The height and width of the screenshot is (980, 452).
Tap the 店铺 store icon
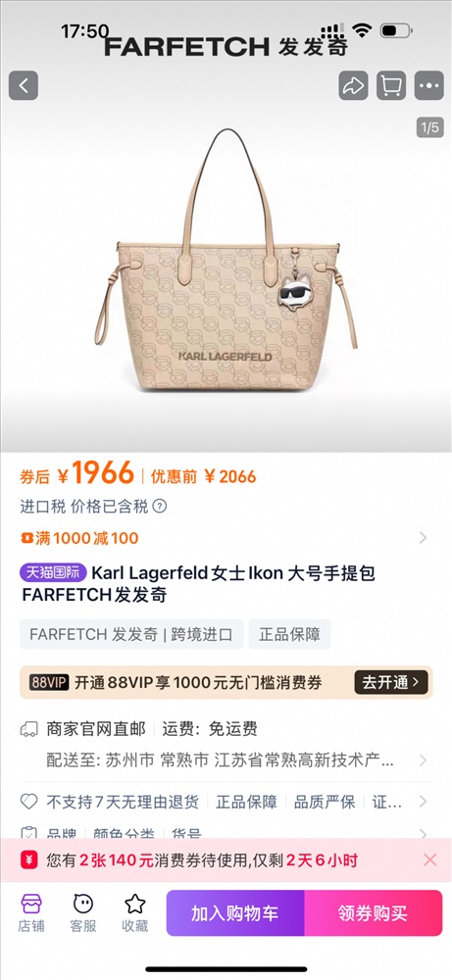coord(30,913)
